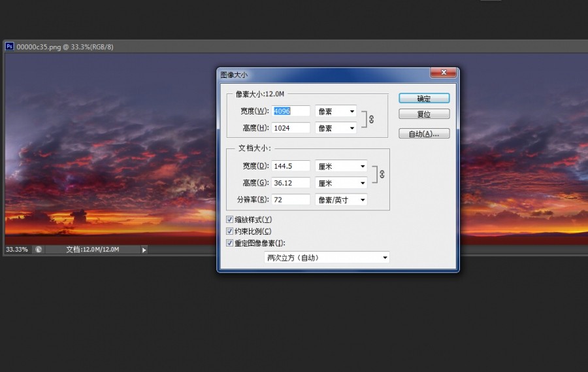Click the pixel size constrain chain link icon

tap(371, 120)
